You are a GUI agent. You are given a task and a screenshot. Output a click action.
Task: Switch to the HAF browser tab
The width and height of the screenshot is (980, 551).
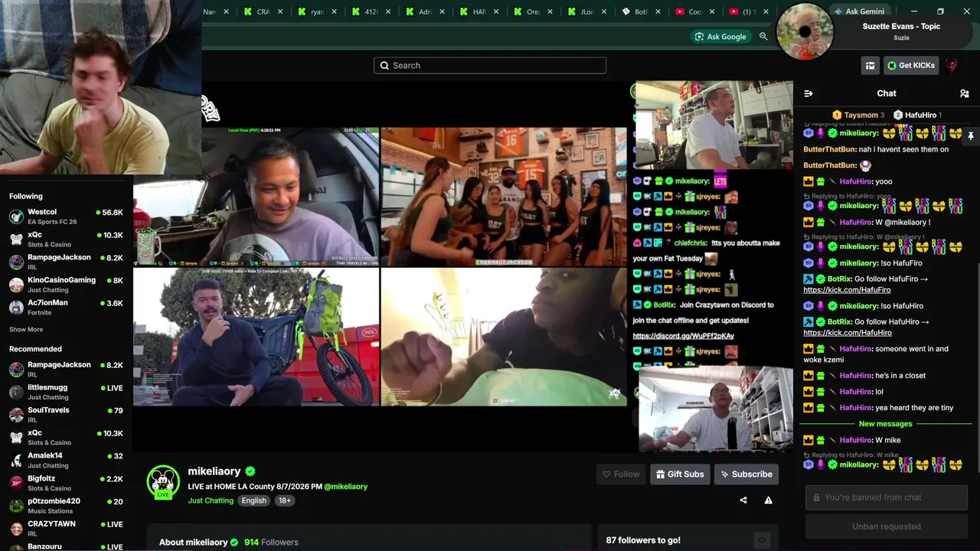[x=479, y=11]
